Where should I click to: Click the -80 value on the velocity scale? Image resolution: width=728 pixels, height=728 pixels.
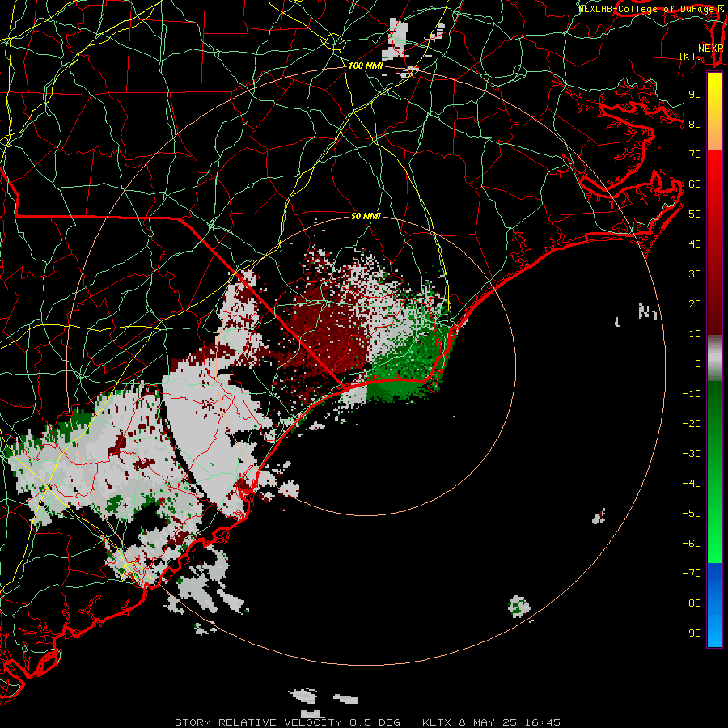[692, 603]
